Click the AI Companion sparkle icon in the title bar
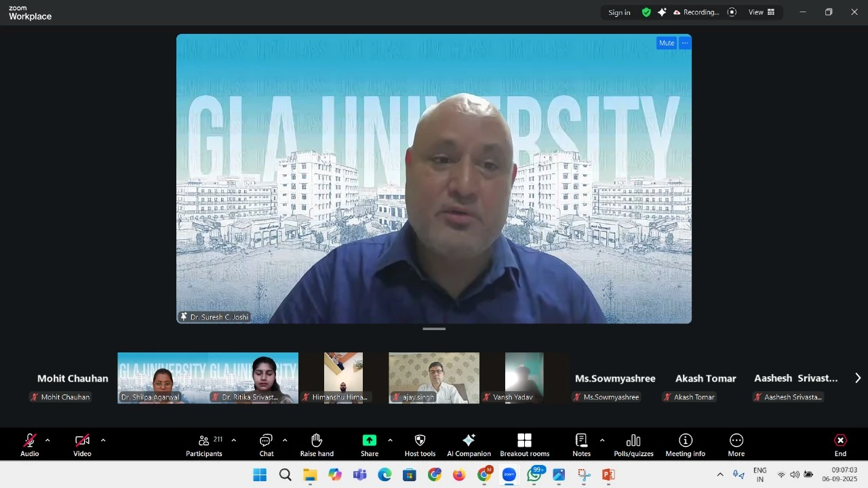The width and height of the screenshot is (868, 488). tap(662, 12)
